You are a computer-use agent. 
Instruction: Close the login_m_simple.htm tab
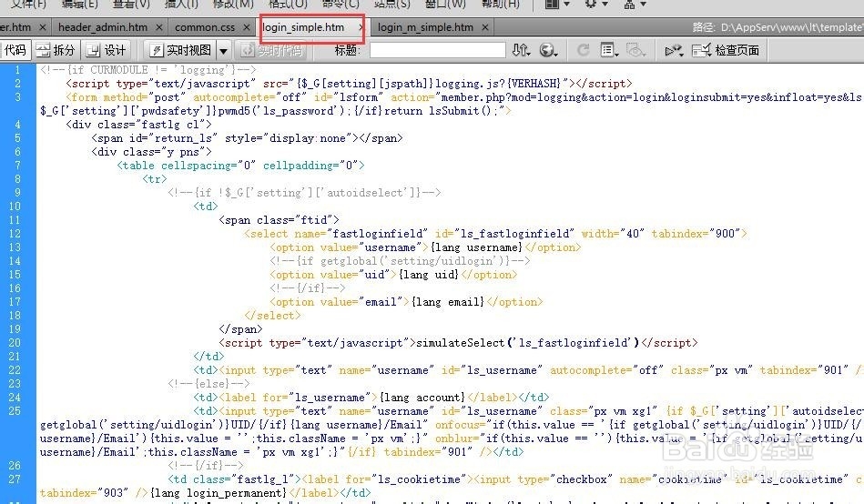click(x=485, y=27)
